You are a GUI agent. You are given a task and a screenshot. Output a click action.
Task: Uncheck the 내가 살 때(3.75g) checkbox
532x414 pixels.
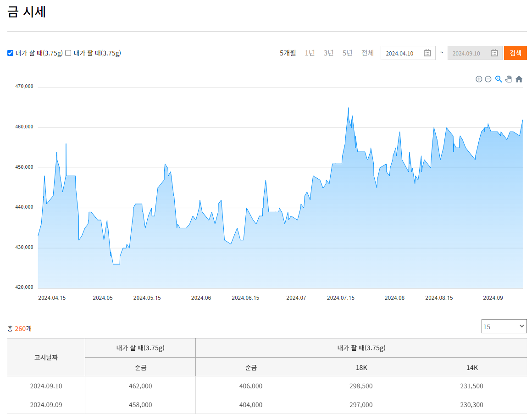click(x=10, y=53)
